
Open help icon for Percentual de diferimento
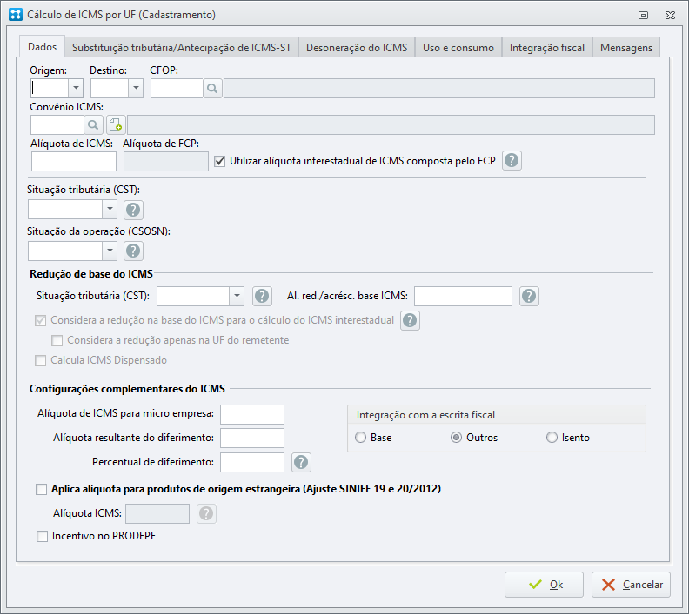point(301,462)
